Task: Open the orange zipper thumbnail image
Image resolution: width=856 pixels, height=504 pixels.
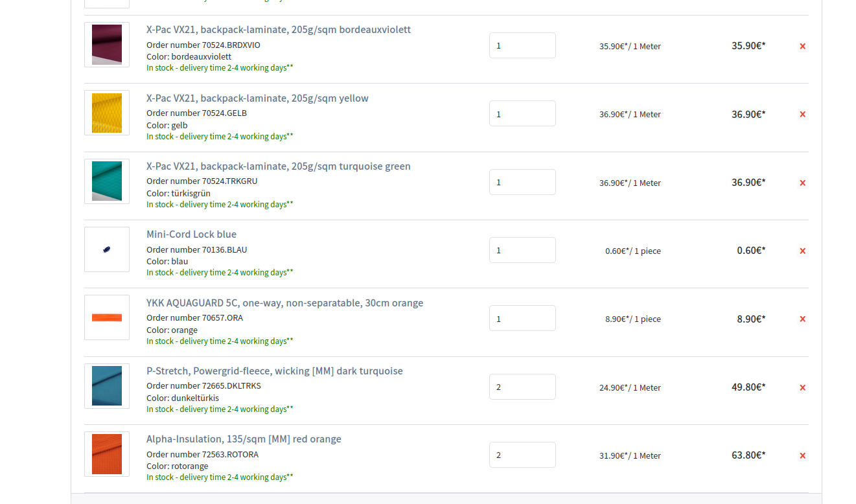Action: pos(107,317)
